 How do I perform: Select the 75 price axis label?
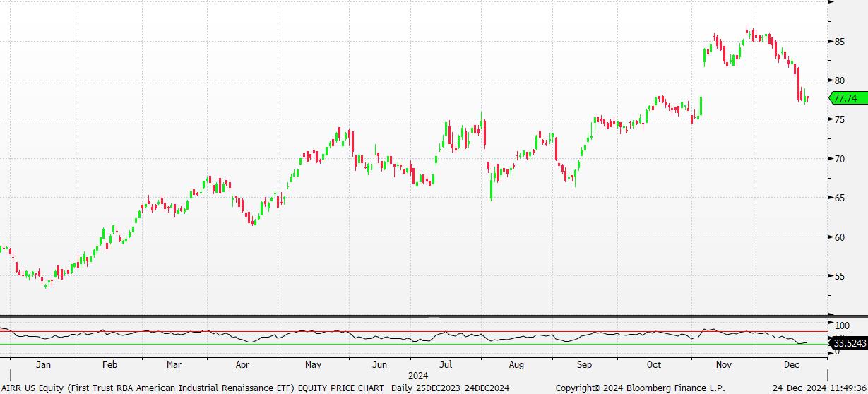[x=840, y=119]
